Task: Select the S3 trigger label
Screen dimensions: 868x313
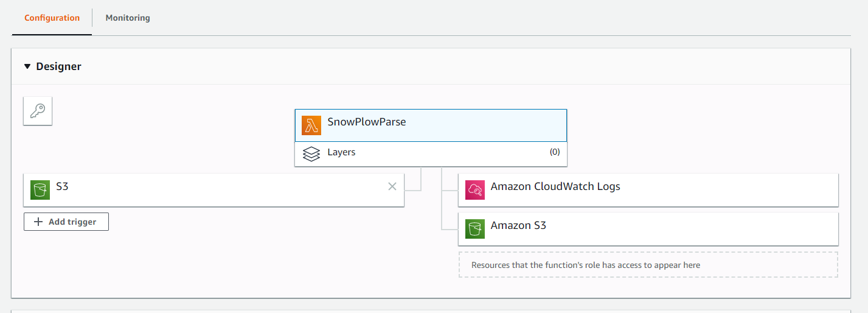Action: (x=62, y=186)
